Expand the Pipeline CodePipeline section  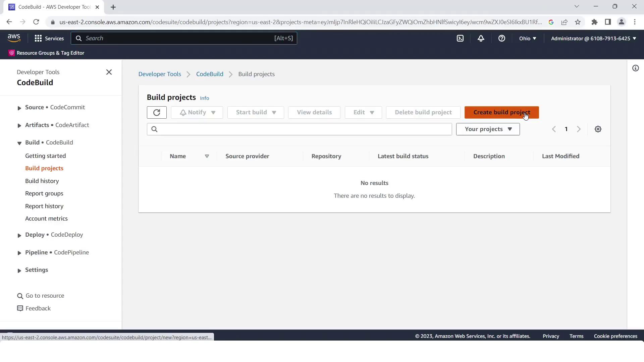[x=19, y=253]
